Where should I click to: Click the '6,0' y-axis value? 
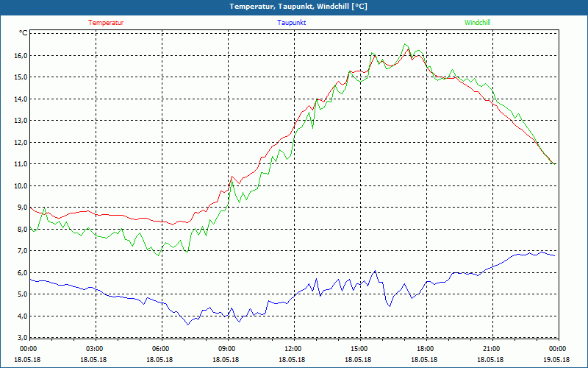pyautogui.click(x=23, y=272)
